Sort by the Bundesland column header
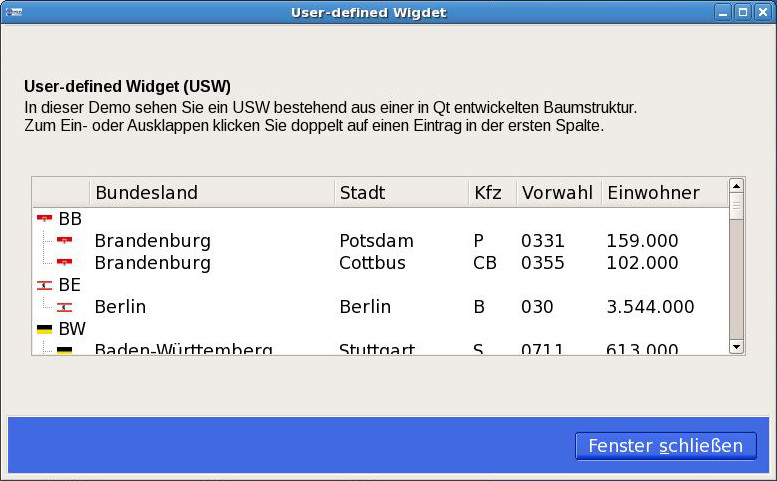Viewport: 777px width, 481px height. pyautogui.click(x=212, y=193)
